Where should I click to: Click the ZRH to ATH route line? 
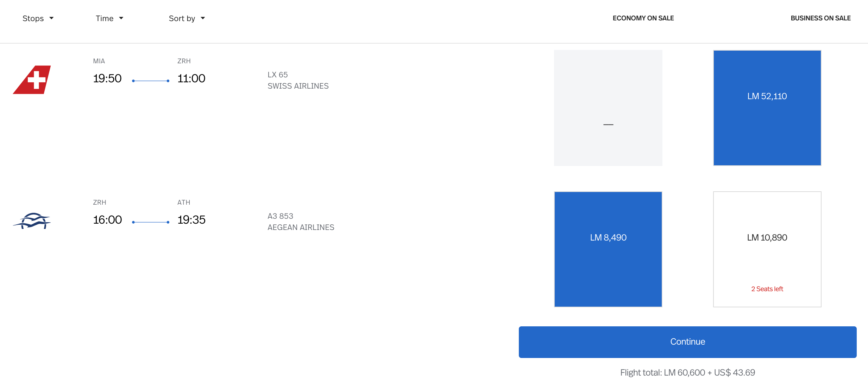click(151, 222)
